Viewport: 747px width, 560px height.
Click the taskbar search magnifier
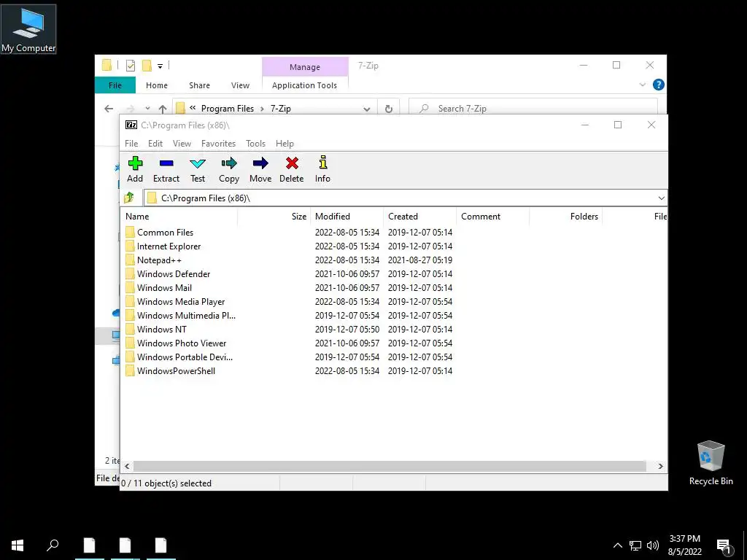[53, 545]
